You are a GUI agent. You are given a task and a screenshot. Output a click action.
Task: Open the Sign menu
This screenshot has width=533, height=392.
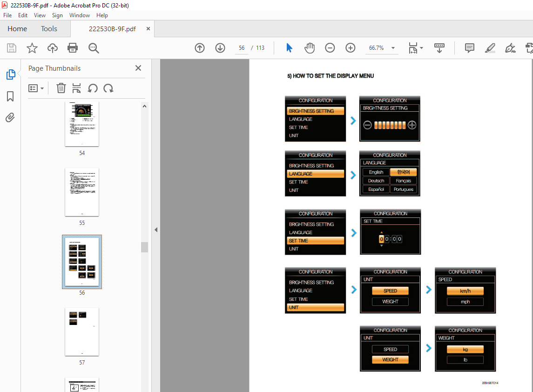click(x=57, y=15)
